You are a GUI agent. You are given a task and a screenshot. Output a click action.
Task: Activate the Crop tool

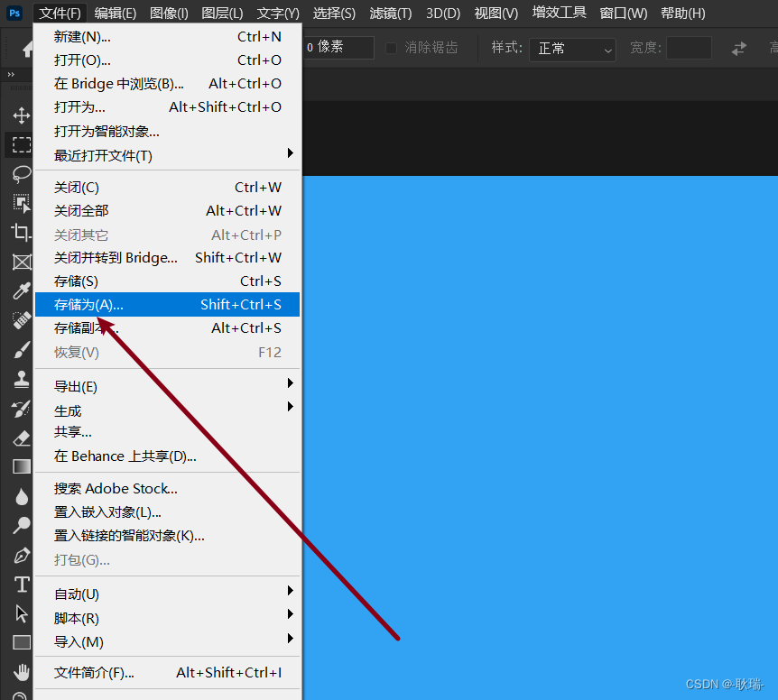(21, 232)
